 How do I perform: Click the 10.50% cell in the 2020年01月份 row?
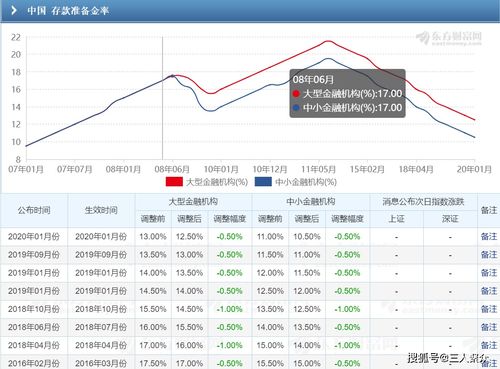(307, 237)
